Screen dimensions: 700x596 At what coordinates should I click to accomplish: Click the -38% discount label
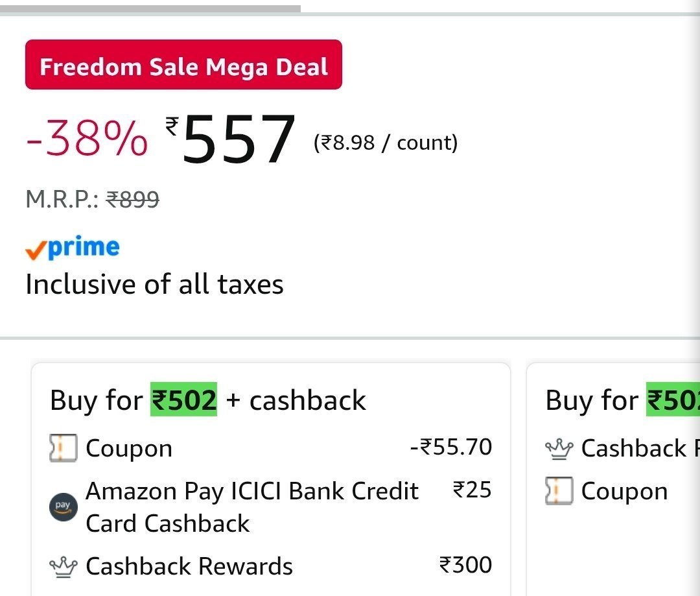coord(87,139)
